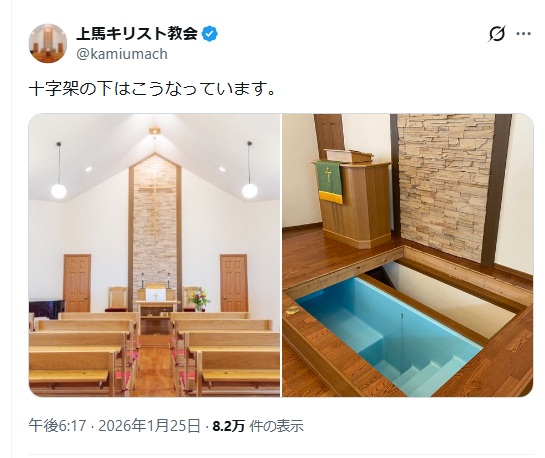Click the left wooden door in chapel photo

coord(77,283)
